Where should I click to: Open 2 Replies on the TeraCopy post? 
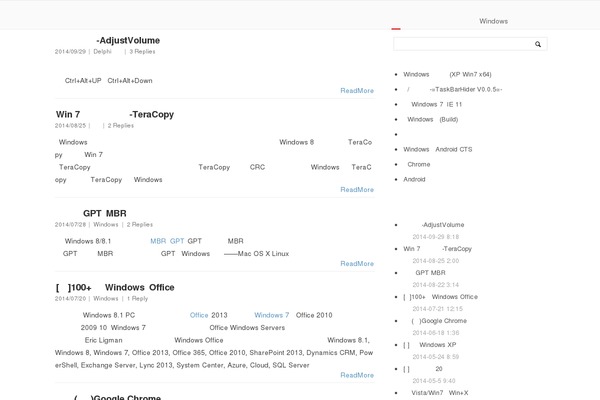121,126
